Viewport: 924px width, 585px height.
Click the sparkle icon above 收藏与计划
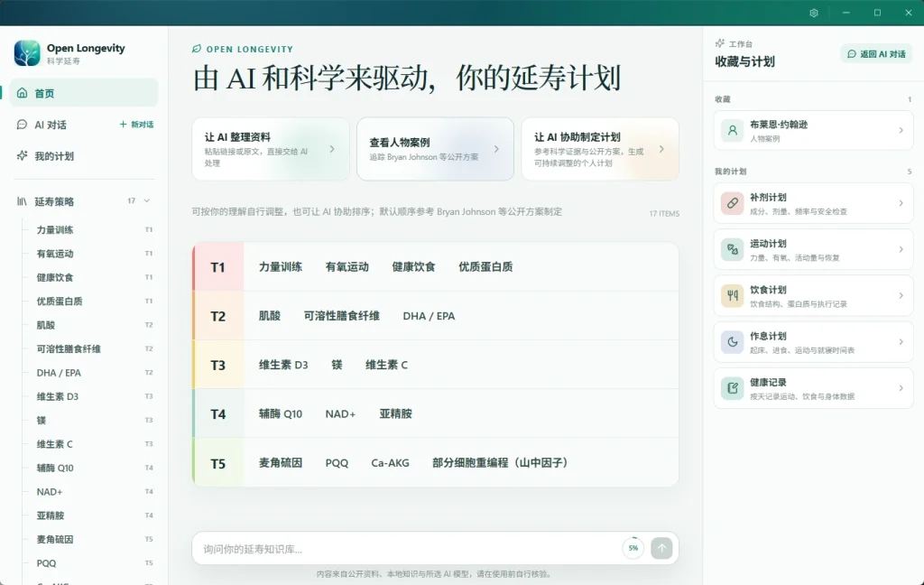coord(719,43)
